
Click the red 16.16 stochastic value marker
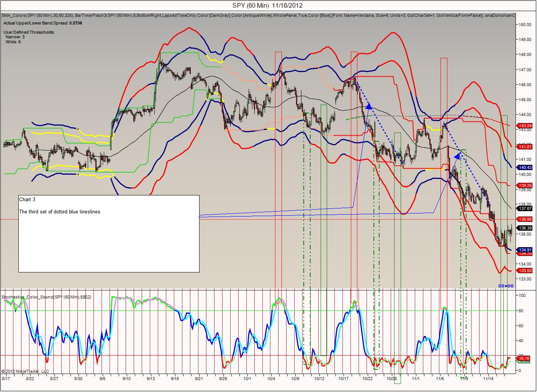[524, 358]
